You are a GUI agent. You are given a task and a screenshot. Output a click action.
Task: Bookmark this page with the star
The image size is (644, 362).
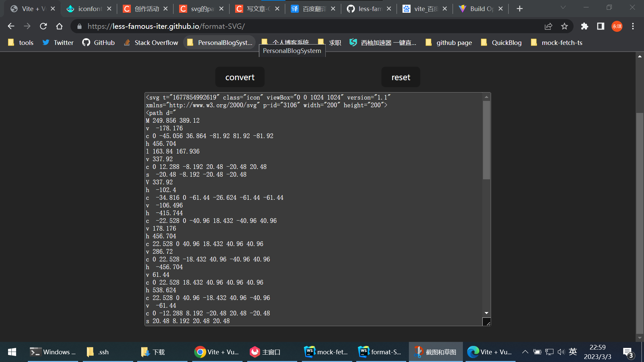point(565,26)
